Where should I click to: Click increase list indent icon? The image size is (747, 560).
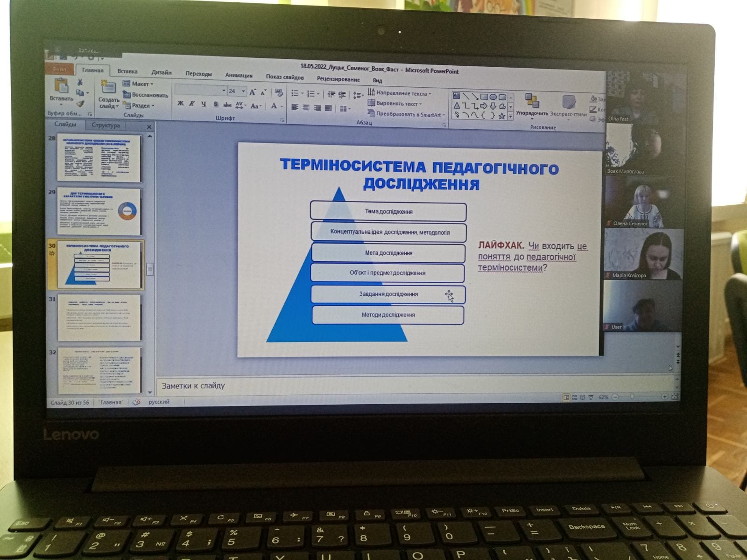click(342, 95)
